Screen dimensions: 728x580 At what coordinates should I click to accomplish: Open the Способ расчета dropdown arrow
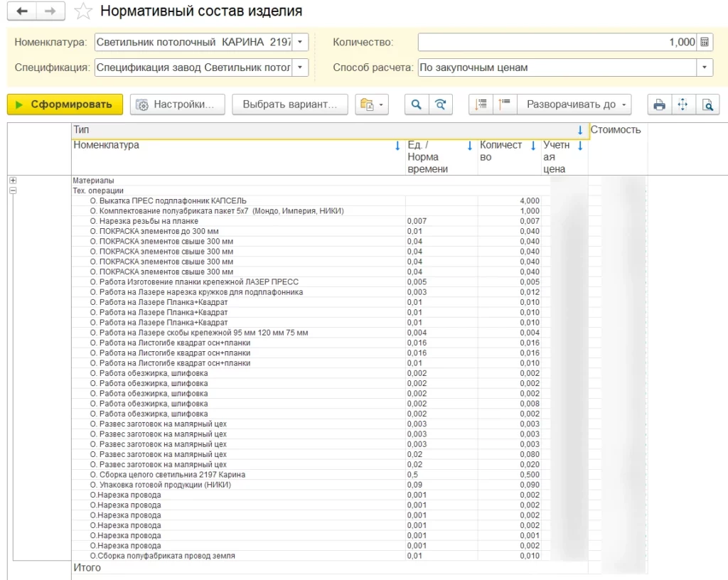705,68
